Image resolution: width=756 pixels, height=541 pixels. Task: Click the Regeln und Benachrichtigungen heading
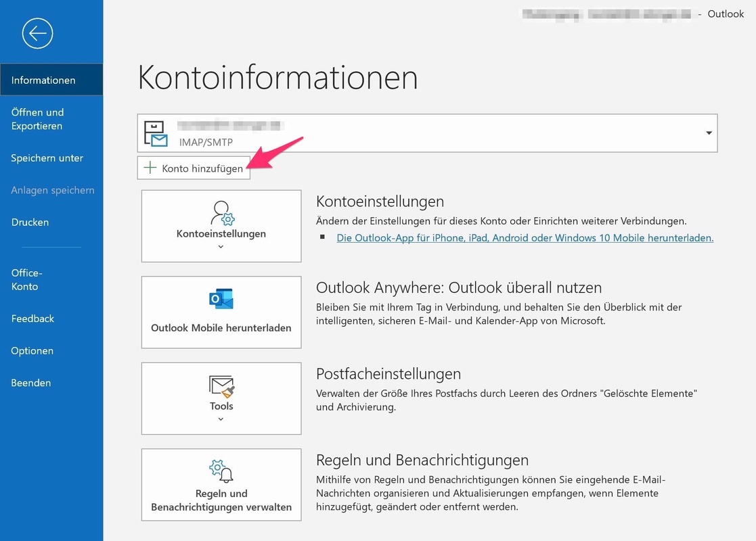tap(422, 460)
